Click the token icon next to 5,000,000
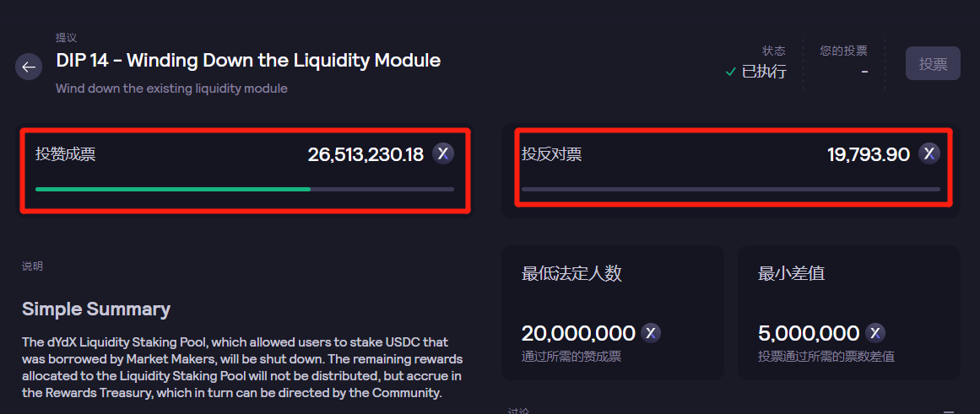The height and width of the screenshot is (414, 980). [875, 332]
